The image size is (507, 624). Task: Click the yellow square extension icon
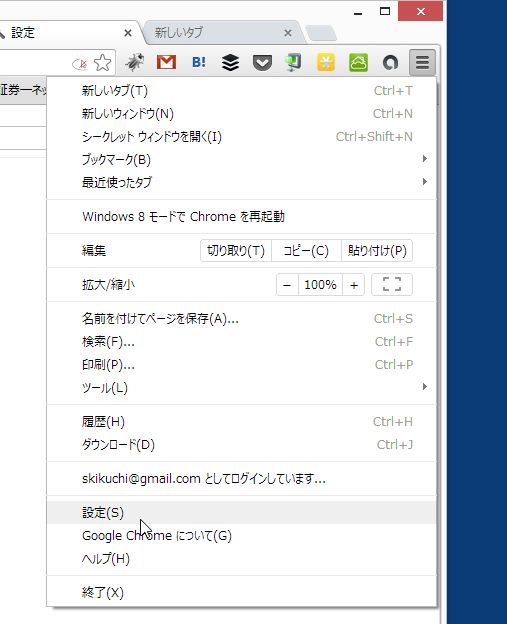click(x=326, y=62)
